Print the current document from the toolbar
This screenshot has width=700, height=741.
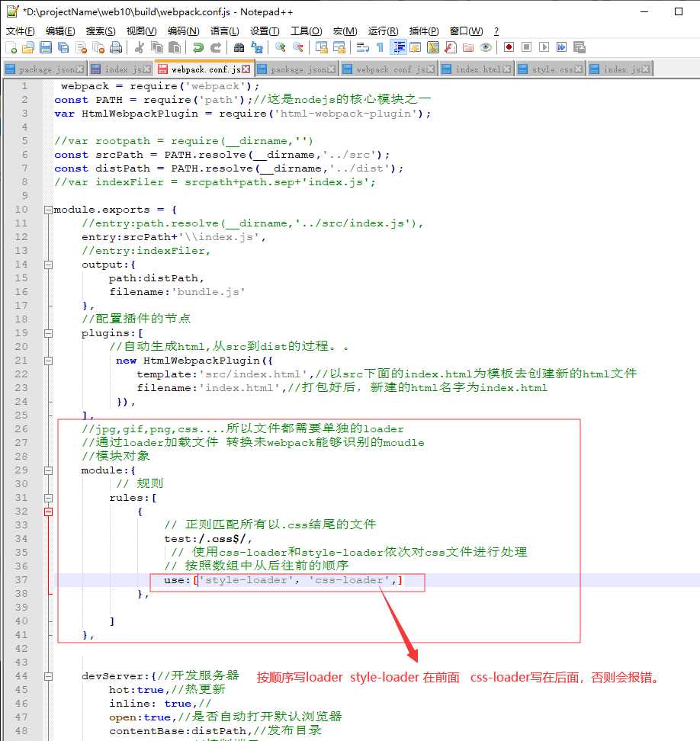click(116, 47)
